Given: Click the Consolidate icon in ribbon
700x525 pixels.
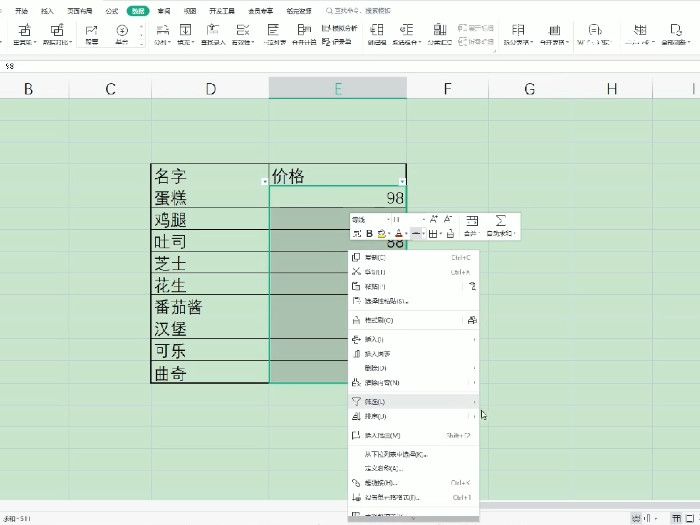Looking at the screenshot, I should pyautogui.click(x=304, y=30).
